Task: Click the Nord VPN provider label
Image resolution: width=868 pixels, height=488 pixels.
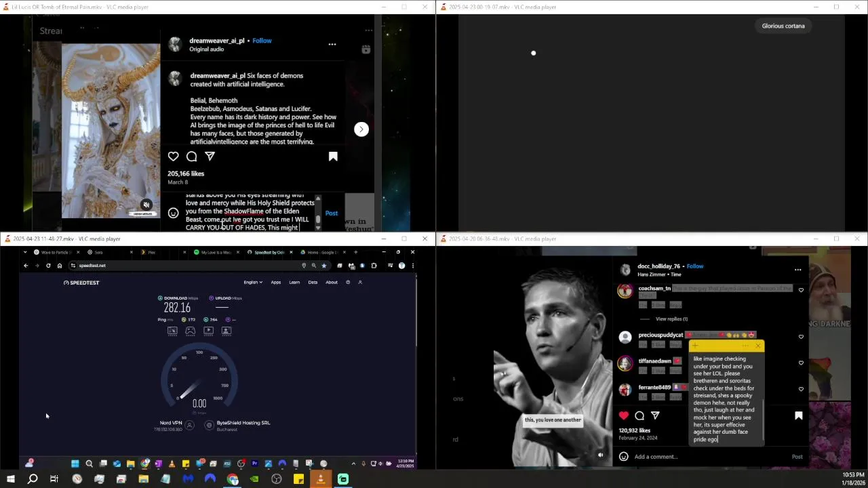Action: [x=170, y=422]
